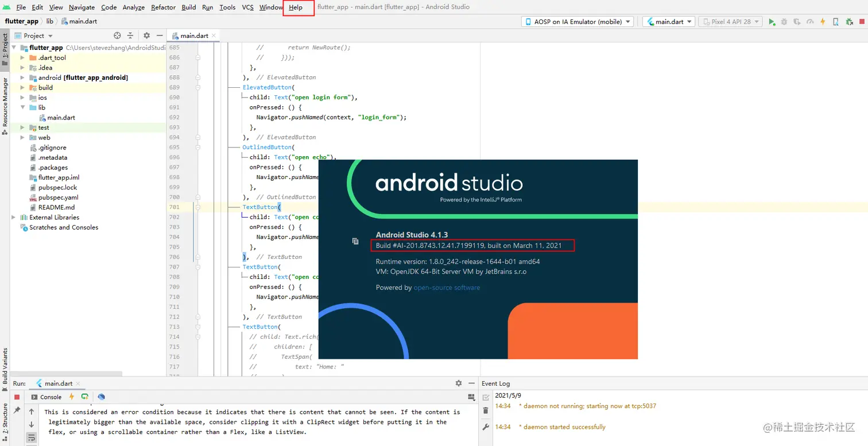Click line number 701 in gutter

[174, 207]
